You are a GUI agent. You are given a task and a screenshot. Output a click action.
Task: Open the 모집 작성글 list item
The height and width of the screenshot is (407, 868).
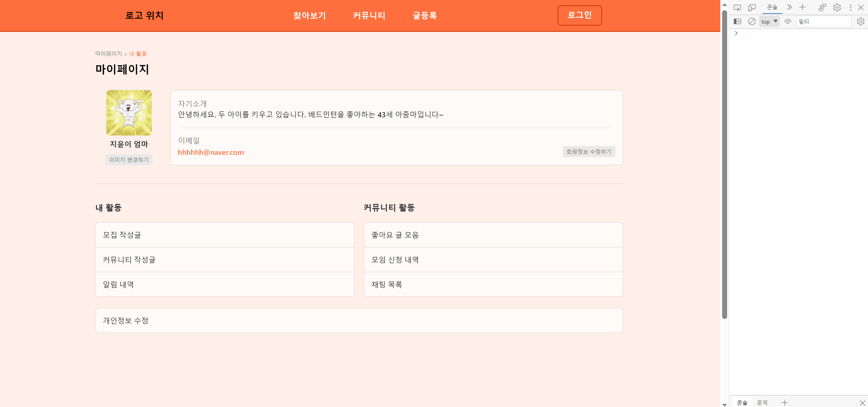pyautogui.click(x=225, y=235)
